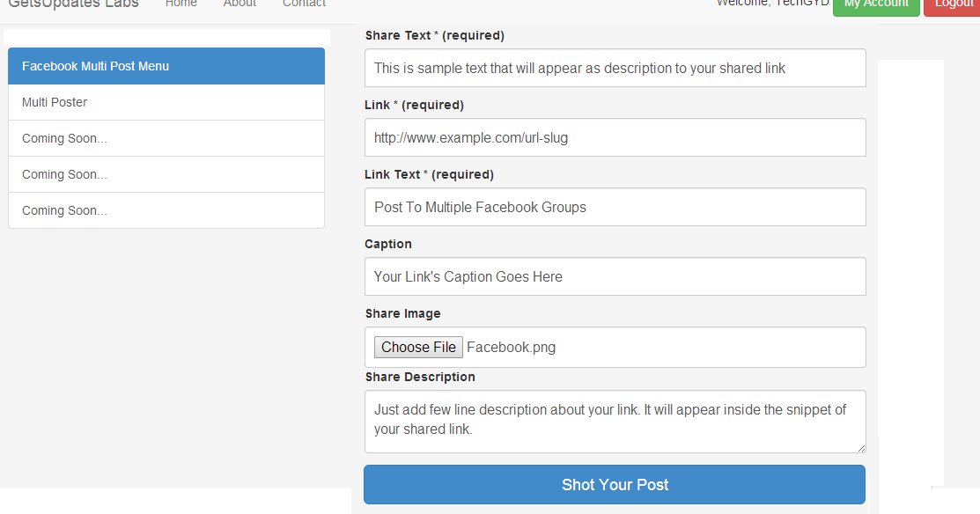The height and width of the screenshot is (514, 980).
Task: Click the GetsUpdates Labs brand link
Action: point(74,4)
